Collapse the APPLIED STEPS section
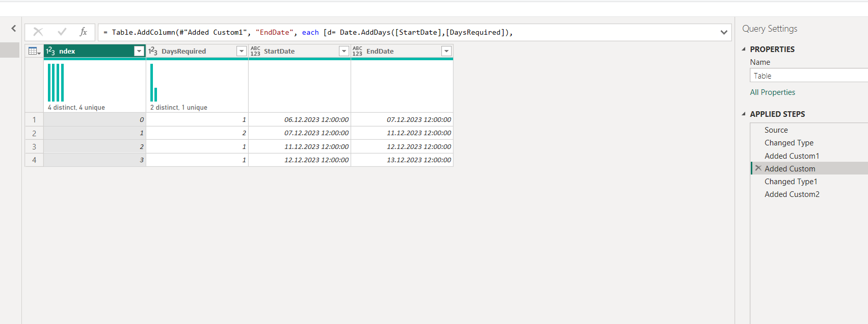868x324 pixels. [x=744, y=114]
